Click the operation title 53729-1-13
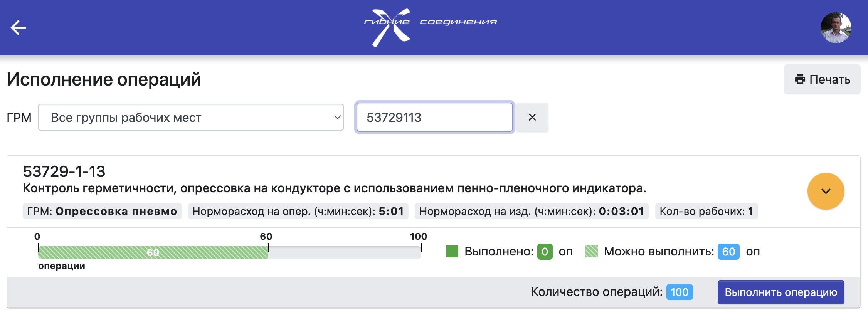 [64, 171]
